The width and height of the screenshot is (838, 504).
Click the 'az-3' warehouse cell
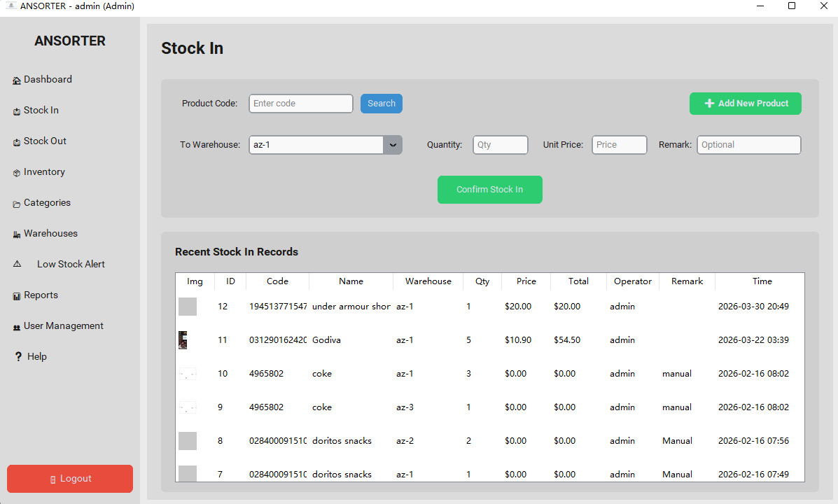click(x=405, y=407)
